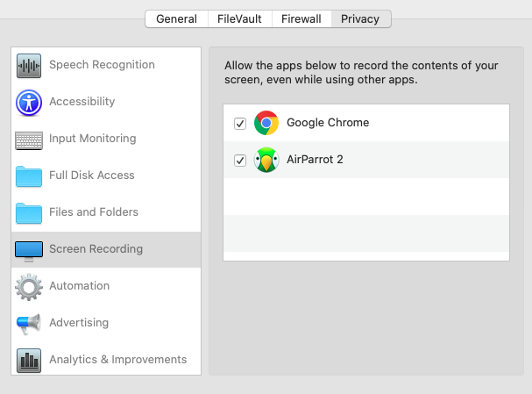Go to the Firewall tab
The image size is (532, 394).
pos(301,18)
